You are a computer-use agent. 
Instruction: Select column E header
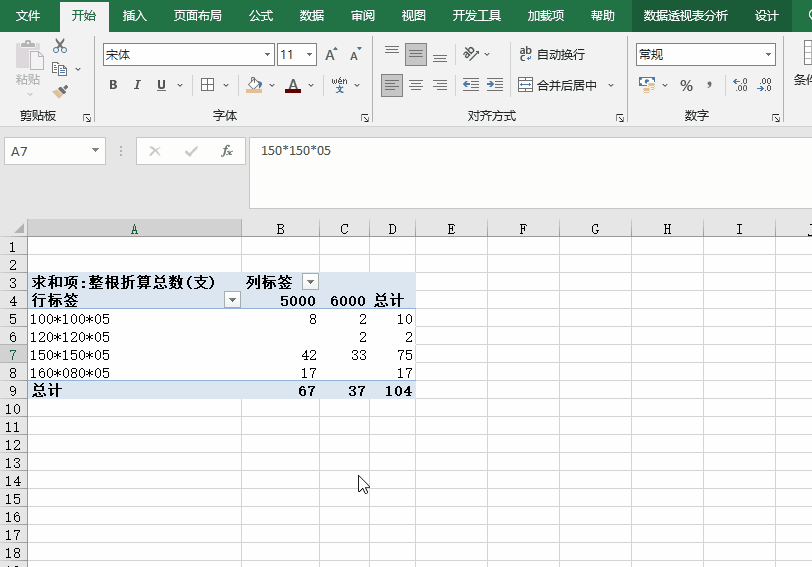tap(451, 229)
